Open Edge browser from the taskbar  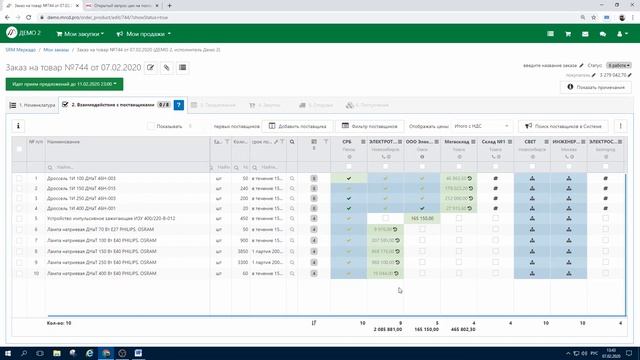click(89, 353)
